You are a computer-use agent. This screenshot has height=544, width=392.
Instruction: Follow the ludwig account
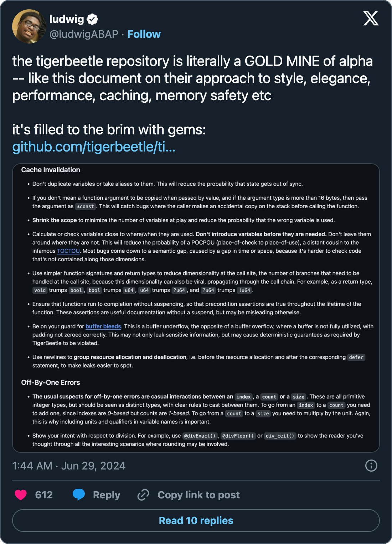(144, 34)
